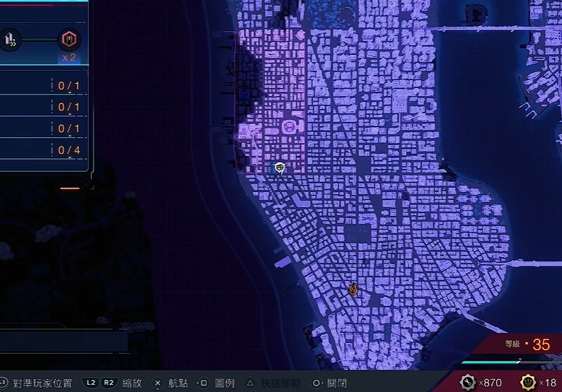Select the red hexagon token reward icon
Image resolution: width=562 pixels, height=392 pixels.
(69, 39)
